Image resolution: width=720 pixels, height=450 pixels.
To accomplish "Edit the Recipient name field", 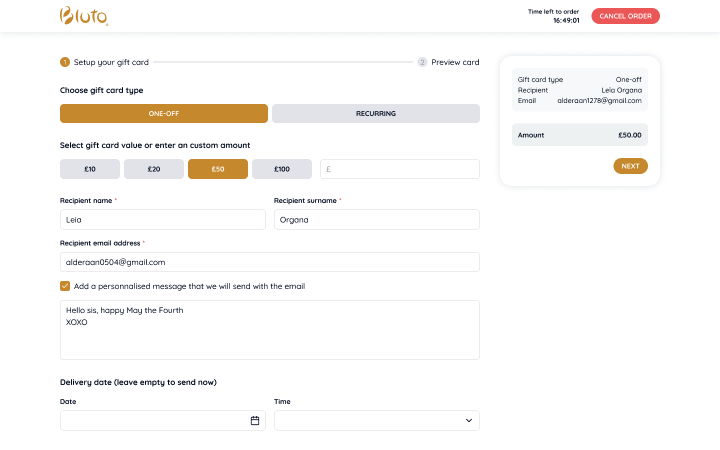I will [163, 219].
